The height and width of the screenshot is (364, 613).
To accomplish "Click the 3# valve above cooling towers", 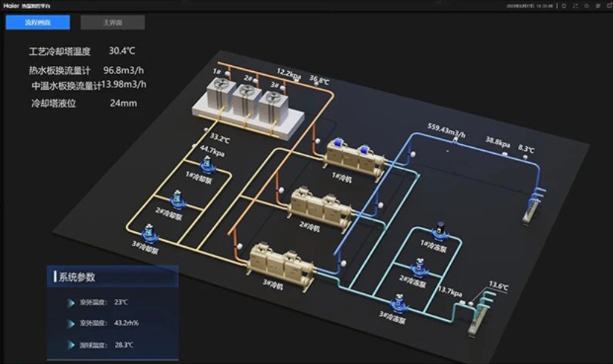I will [x=283, y=89].
